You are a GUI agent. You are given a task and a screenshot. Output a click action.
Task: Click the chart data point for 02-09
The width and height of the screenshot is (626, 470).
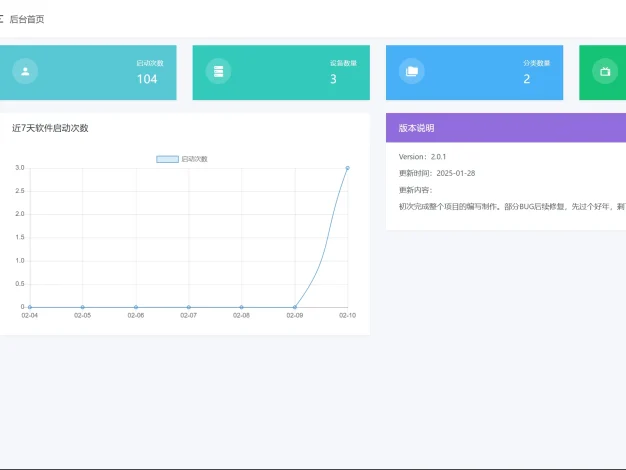(x=294, y=307)
